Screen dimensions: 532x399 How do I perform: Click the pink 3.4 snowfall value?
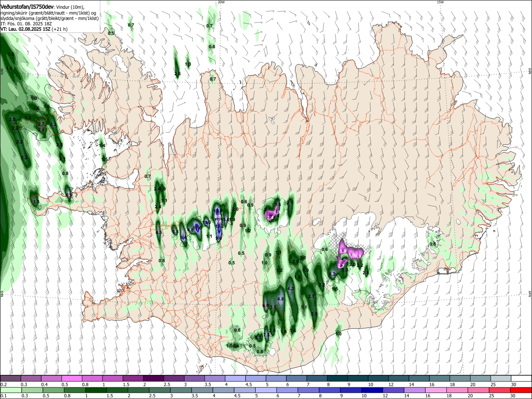270,217
